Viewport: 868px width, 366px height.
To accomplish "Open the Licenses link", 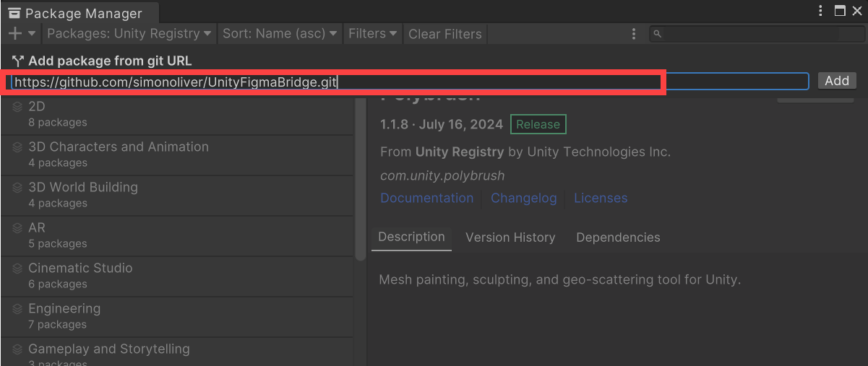I will click(x=601, y=198).
